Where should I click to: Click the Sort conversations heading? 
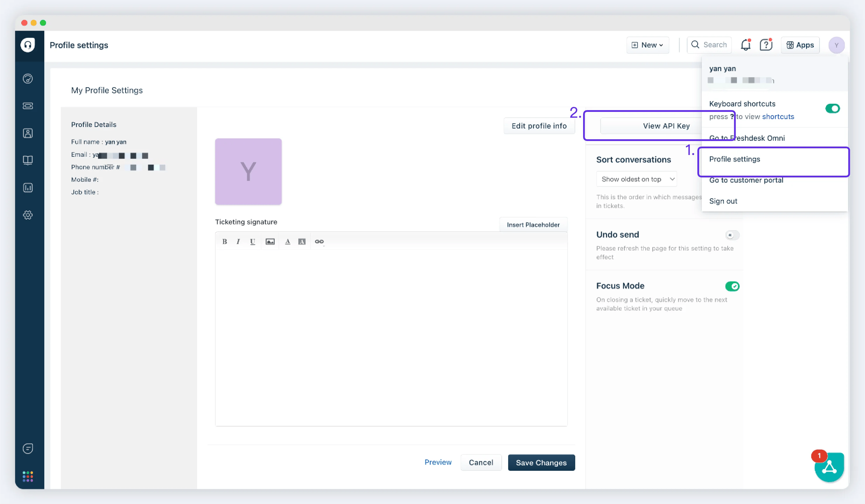tap(633, 160)
